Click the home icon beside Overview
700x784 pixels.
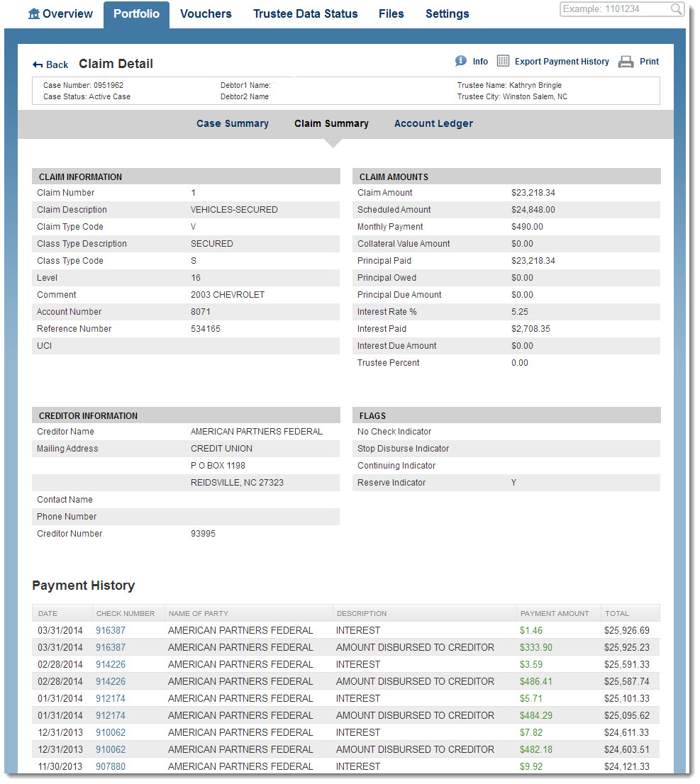pyautogui.click(x=34, y=13)
